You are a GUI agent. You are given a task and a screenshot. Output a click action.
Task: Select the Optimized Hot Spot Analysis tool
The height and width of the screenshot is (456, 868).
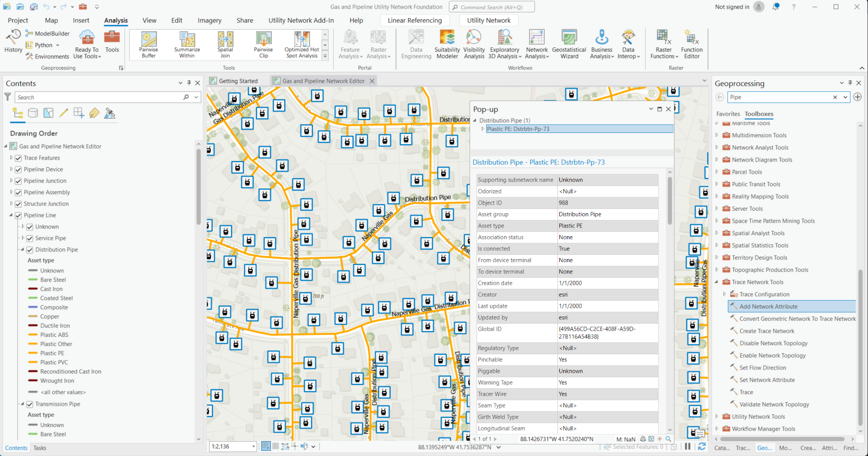point(301,44)
